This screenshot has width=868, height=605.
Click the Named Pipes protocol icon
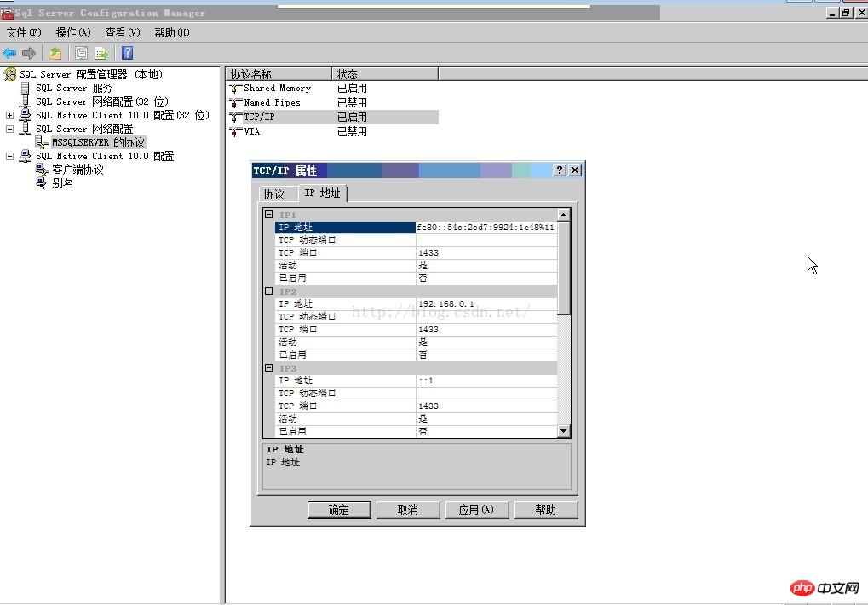click(235, 102)
